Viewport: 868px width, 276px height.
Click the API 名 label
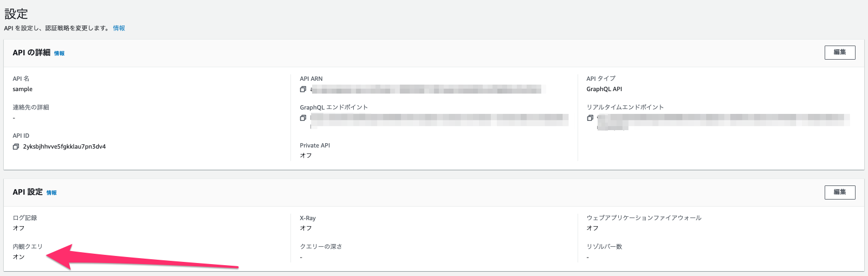tap(21, 79)
